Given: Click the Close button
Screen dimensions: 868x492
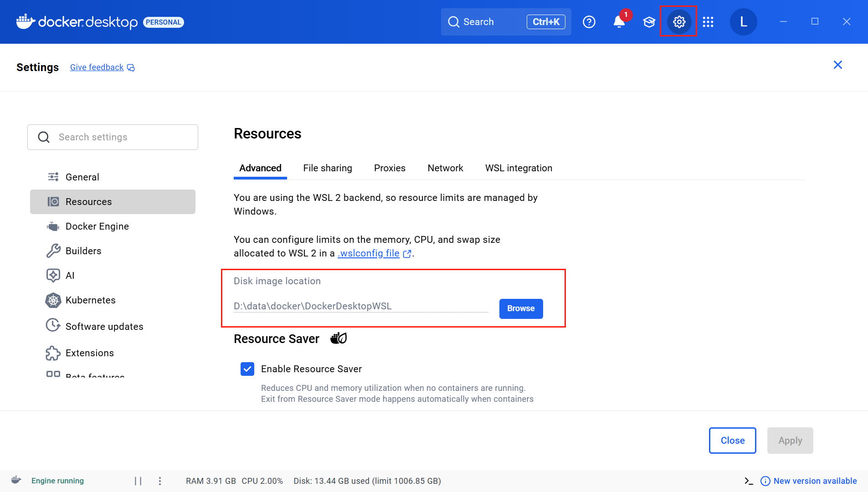Looking at the screenshot, I should coord(732,441).
